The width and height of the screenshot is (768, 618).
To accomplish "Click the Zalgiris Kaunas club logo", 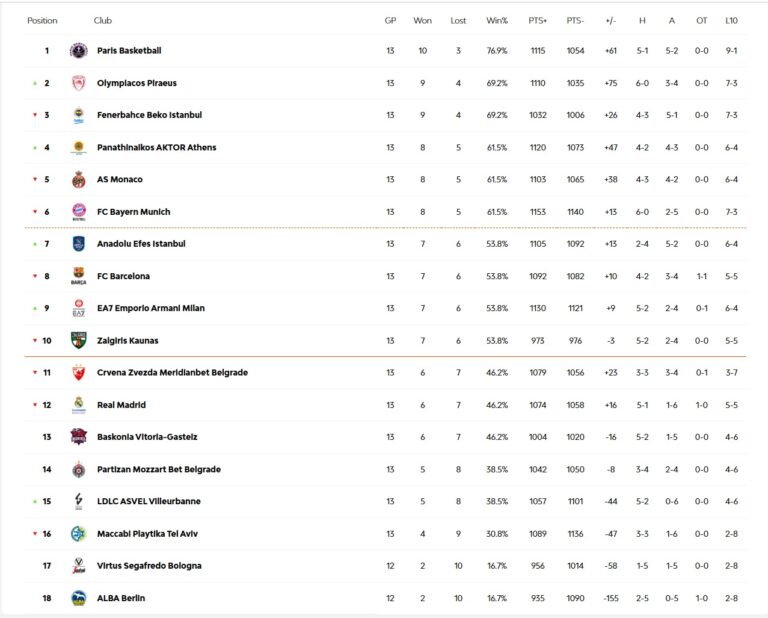I will click(x=79, y=341).
